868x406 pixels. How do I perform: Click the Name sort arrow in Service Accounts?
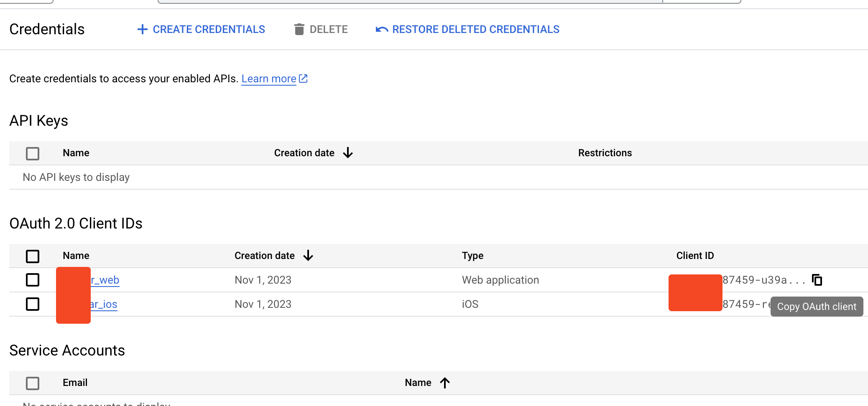pos(445,382)
